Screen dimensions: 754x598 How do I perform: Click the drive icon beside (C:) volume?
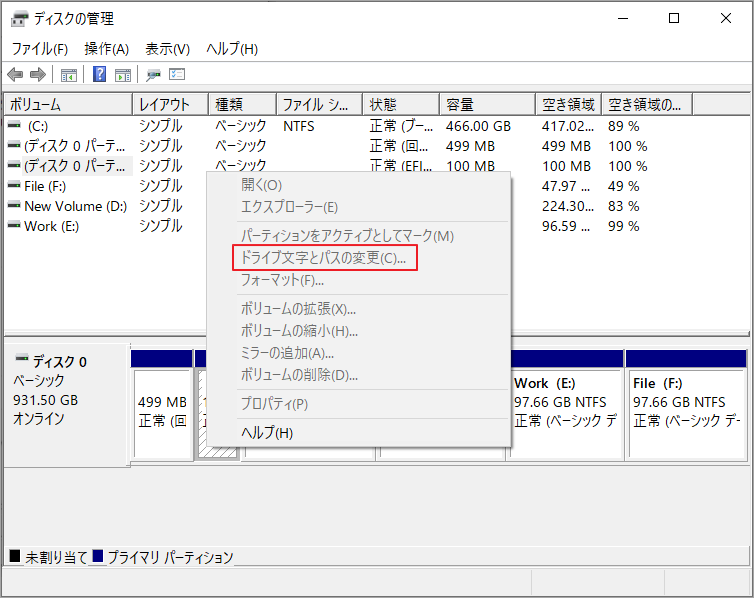point(14,125)
